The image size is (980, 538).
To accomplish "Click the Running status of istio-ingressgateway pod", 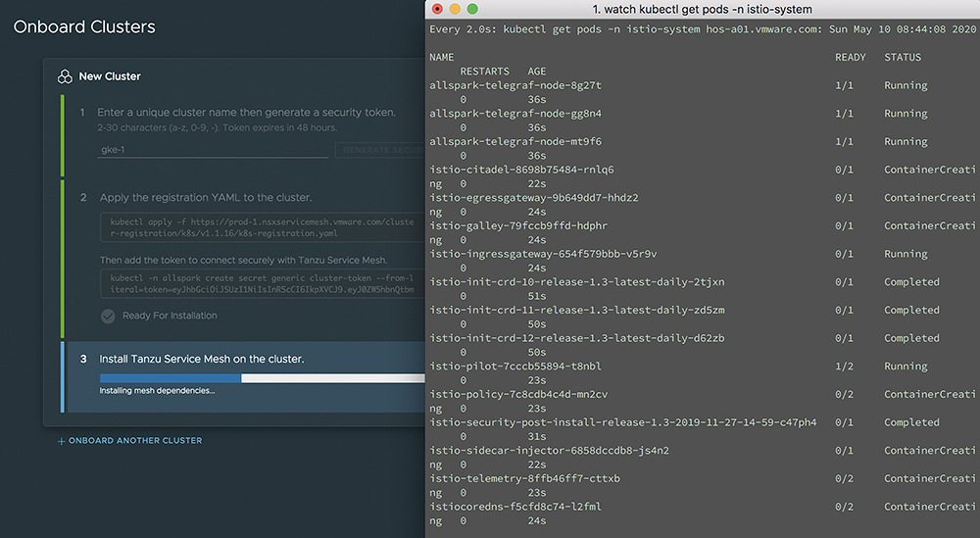I will click(906, 254).
